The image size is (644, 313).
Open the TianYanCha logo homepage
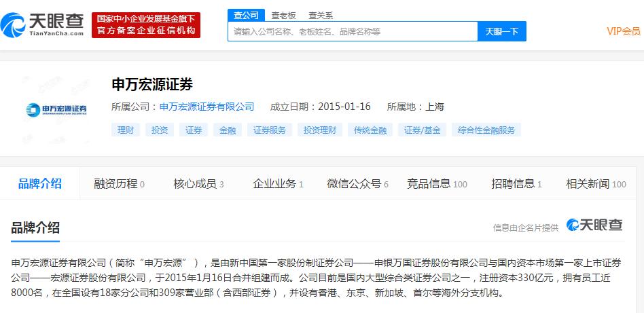[x=42, y=24]
